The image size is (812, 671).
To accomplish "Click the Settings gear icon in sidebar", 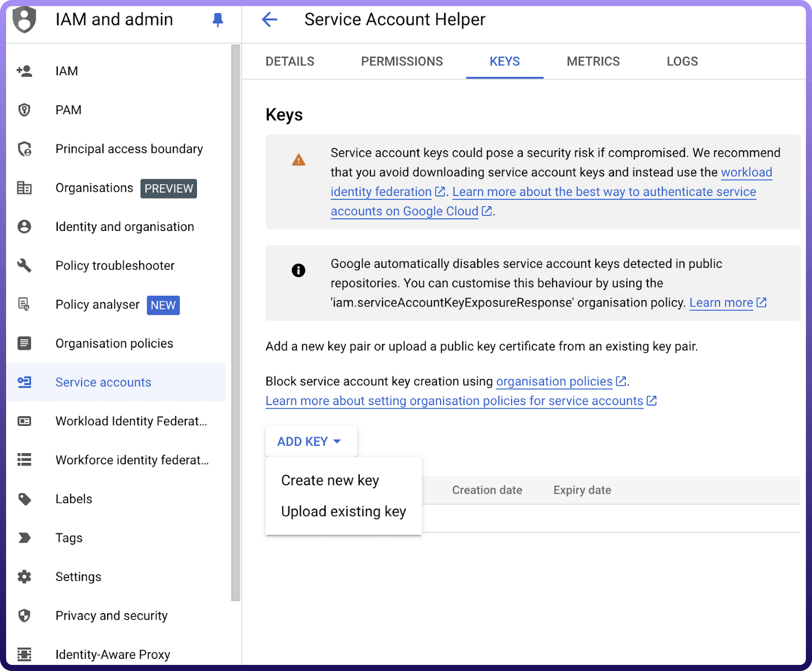I will (24, 577).
